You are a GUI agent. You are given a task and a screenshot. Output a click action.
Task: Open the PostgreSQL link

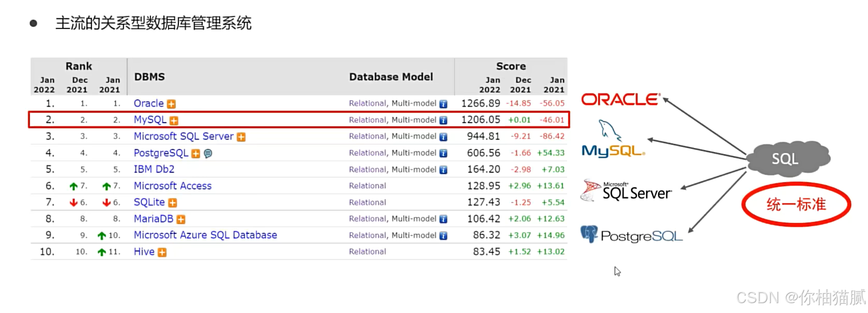[x=161, y=153]
